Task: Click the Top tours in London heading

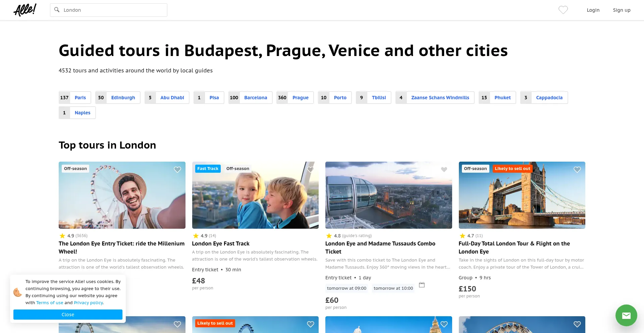Action: (x=107, y=145)
